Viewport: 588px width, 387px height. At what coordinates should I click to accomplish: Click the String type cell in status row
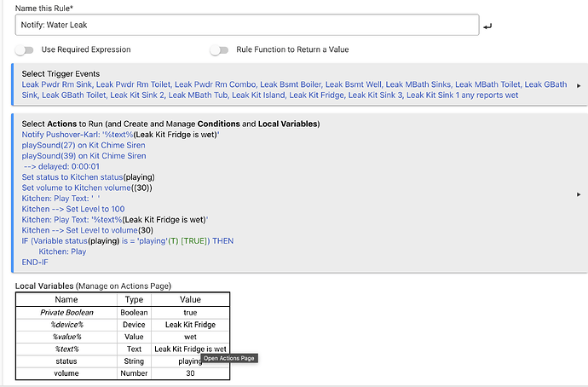(x=134, y=361)
